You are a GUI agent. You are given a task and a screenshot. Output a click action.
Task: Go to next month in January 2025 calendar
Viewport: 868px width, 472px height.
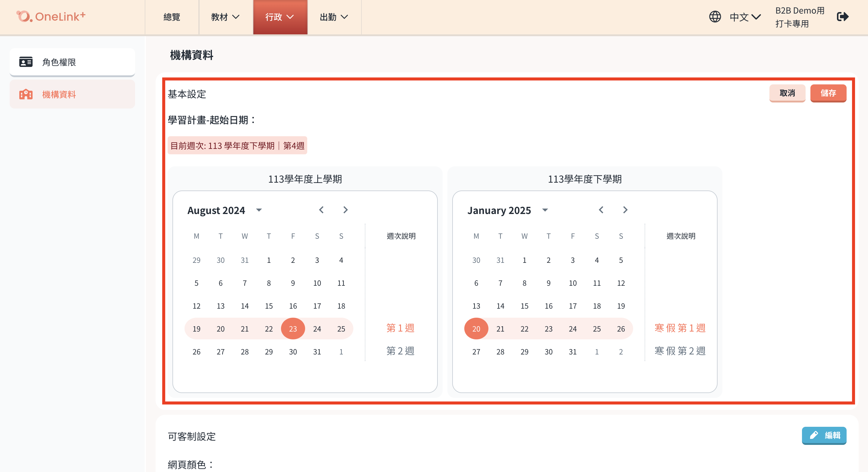tap(625, 210)
